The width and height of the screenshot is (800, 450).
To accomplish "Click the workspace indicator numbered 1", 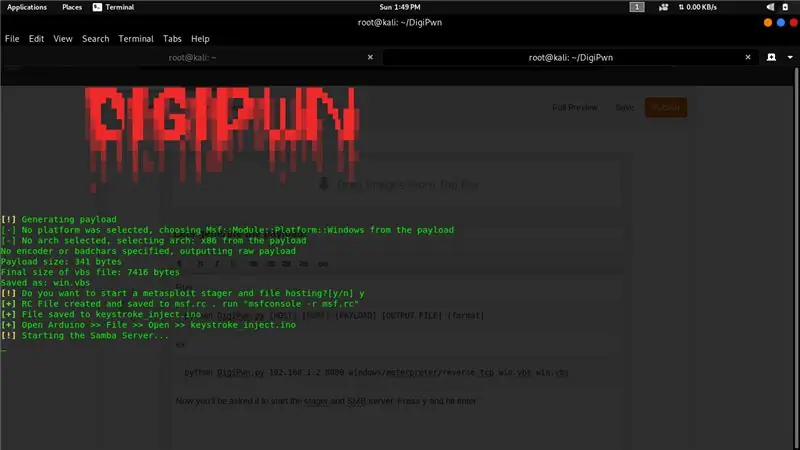I will point(637,7).
